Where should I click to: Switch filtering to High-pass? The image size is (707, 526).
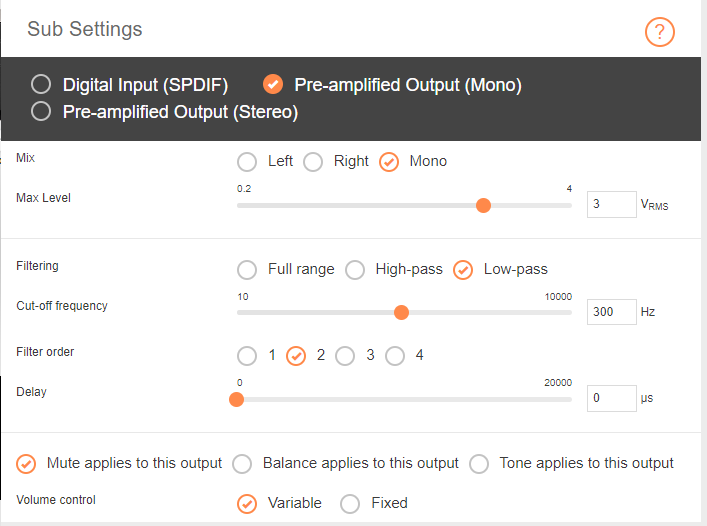(355, 270)
